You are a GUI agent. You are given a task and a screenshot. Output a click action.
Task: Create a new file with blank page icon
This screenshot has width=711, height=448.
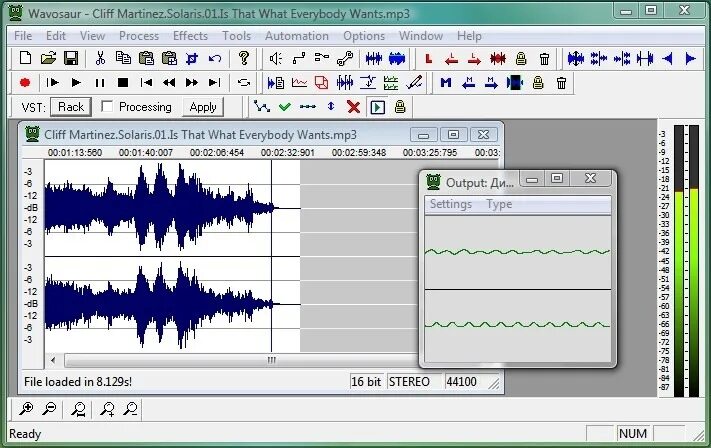(x=25, y=58)
